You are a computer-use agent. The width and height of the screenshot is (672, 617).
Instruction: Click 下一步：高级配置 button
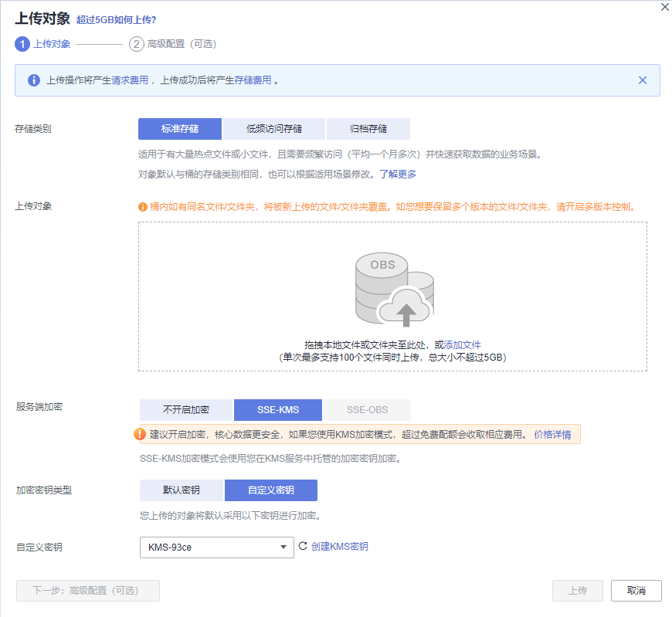88,591
